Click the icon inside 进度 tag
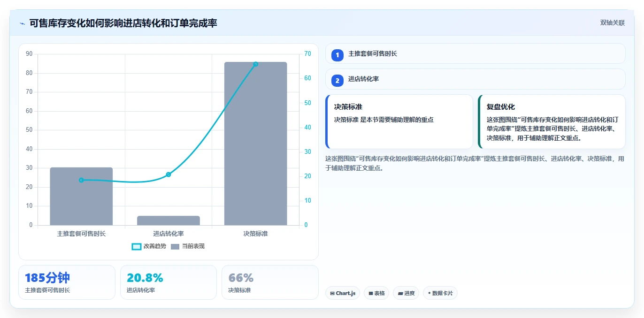 (400, 294)
